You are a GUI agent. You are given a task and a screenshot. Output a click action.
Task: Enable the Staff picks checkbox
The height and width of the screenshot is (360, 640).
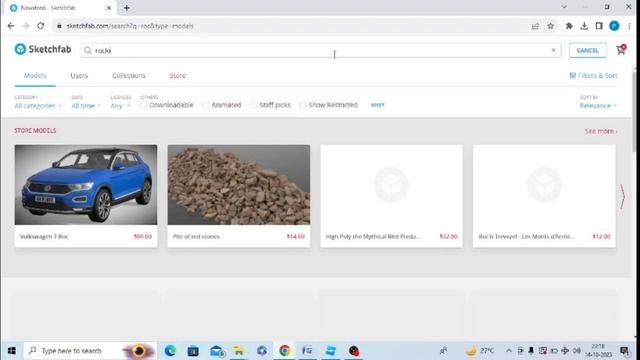pyautogui.click(x=254, y=105)
